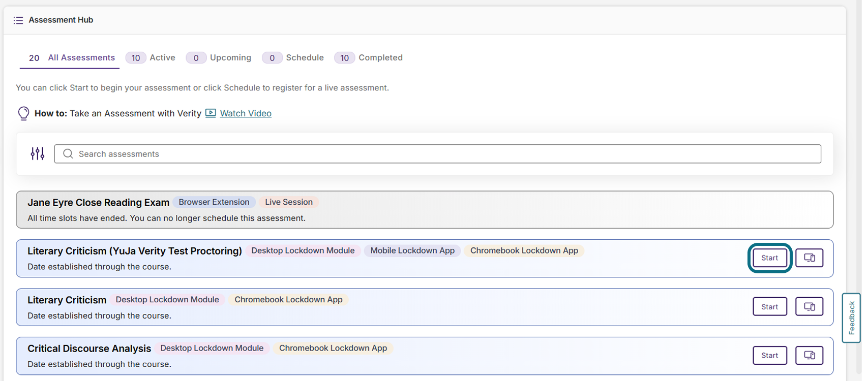868x381 pixels.
Task: Open the Feedback side tab
Action: coord(851,318)
